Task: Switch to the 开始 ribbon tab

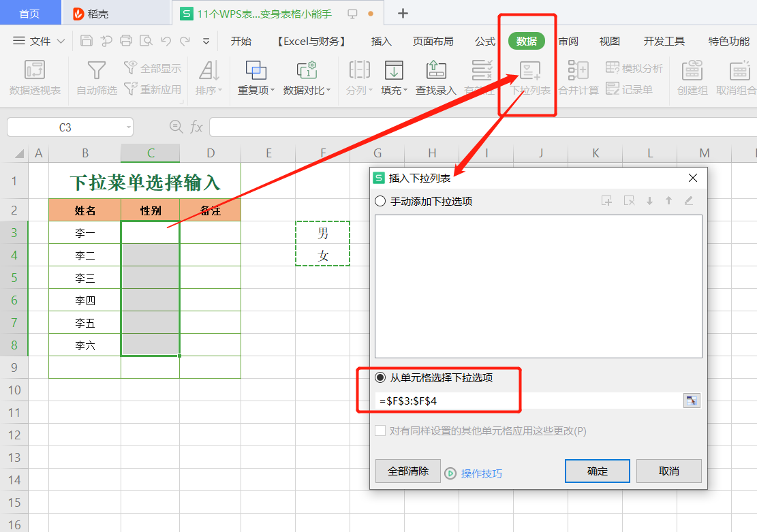Action: [x=241, y=42]
